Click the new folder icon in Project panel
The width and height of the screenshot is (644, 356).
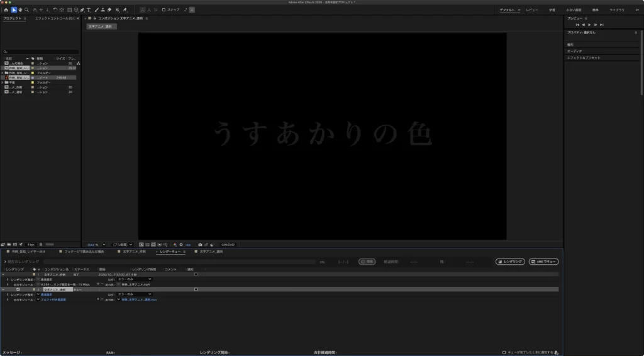click(x=9, y=244)
